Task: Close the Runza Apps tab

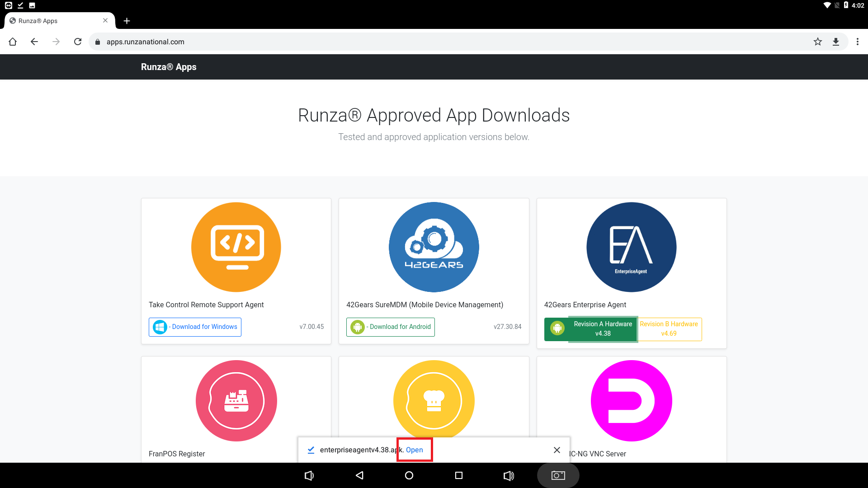Action: tap(105, 21)
